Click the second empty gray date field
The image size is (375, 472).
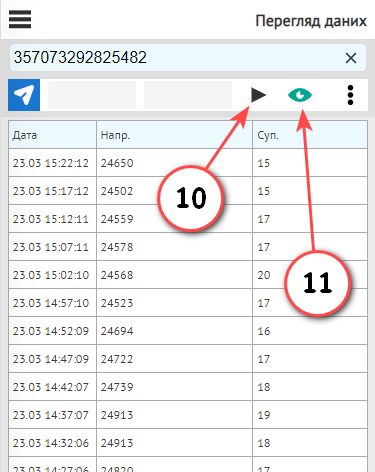188,95
